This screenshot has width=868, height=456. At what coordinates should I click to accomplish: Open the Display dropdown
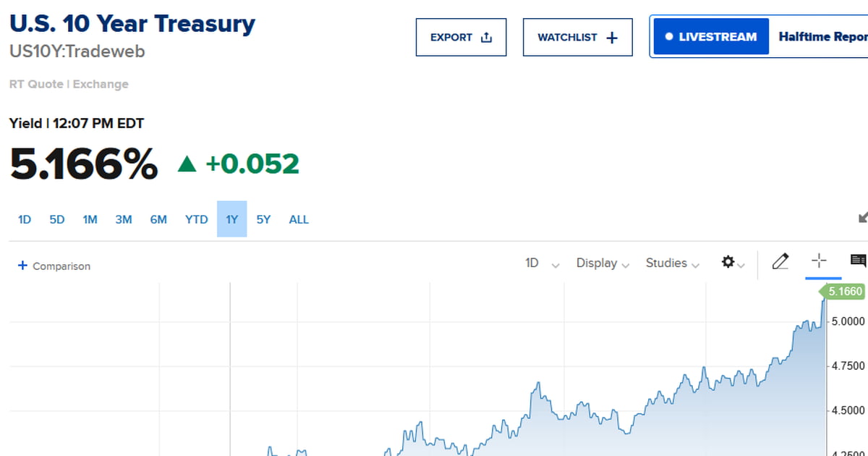click(x=603, y=263)
